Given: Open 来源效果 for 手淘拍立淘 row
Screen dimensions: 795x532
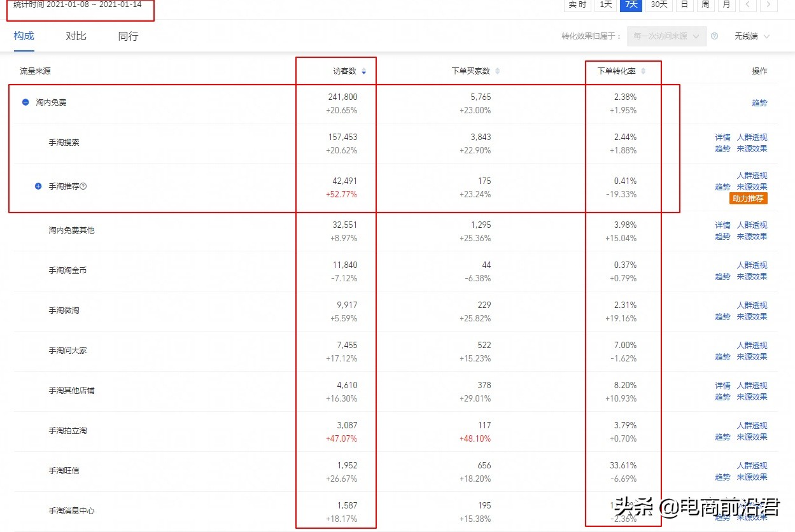Looking at the screenshot, I should pyautogui.click(x=752, y=437).
